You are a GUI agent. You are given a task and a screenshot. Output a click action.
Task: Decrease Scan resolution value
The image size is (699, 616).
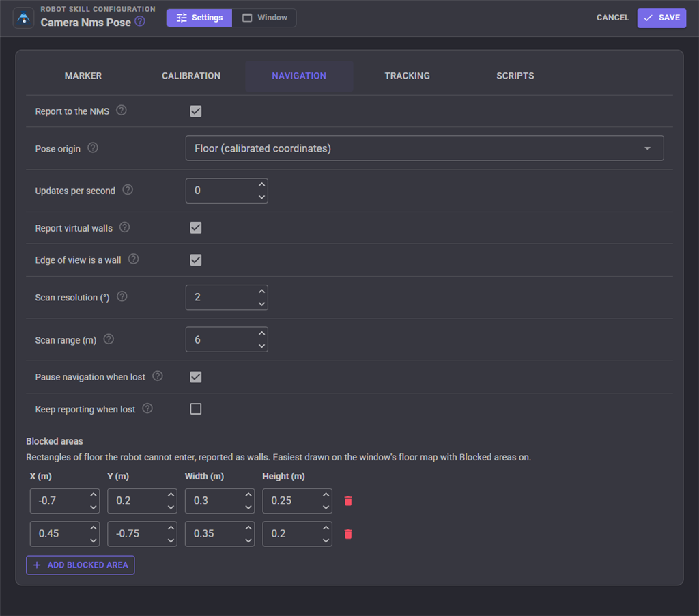(261, 304)
